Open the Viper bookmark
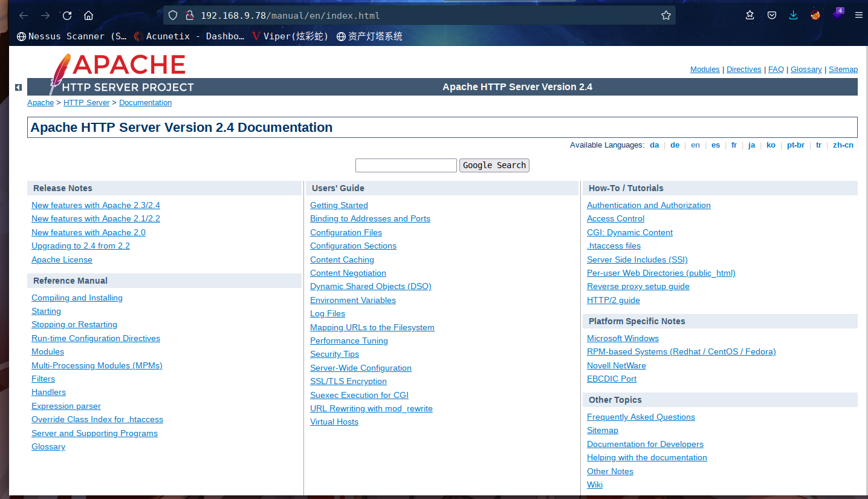 (x=290, y=36)
